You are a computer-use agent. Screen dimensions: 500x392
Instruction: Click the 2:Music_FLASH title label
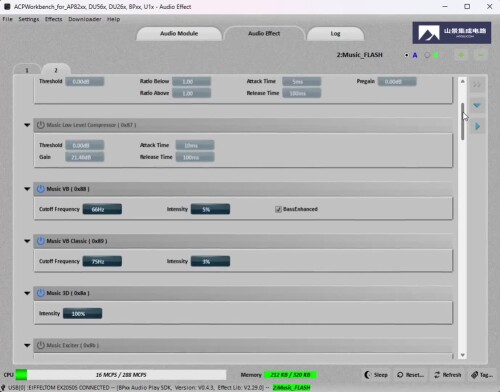point(359,55)
